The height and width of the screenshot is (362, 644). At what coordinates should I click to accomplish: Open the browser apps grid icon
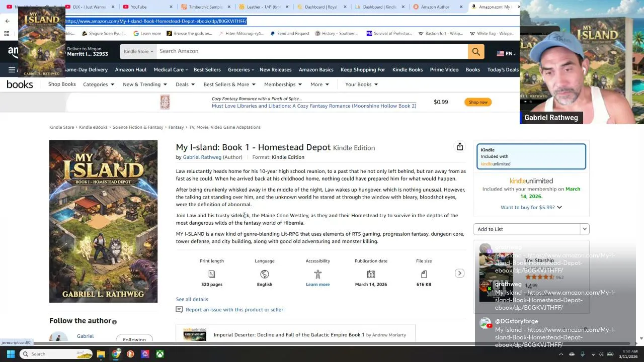coord(7,33)
